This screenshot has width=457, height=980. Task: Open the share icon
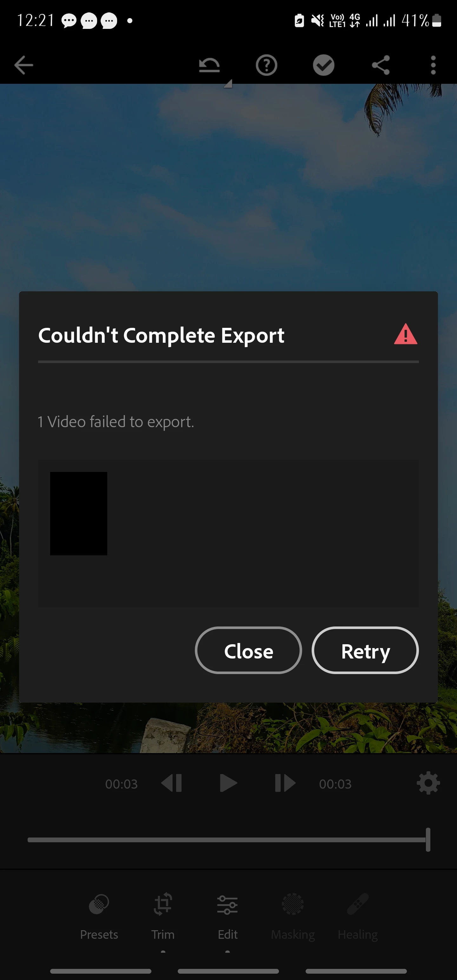(381, 65)
